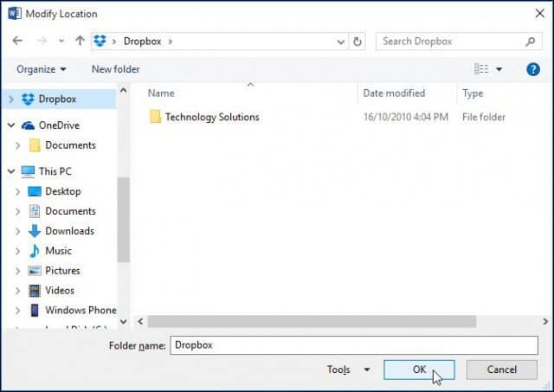Open Documents under This PC
Screen dimensions: 554x392
pyautogui.click(x=70, y=211)
